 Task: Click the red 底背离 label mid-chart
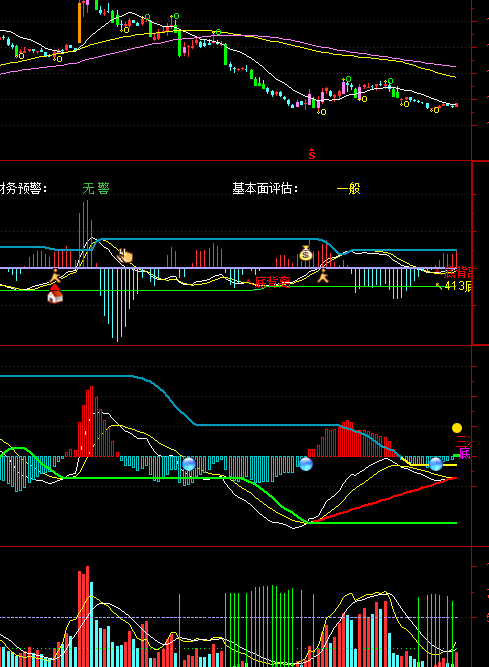[x=273, y=282]
